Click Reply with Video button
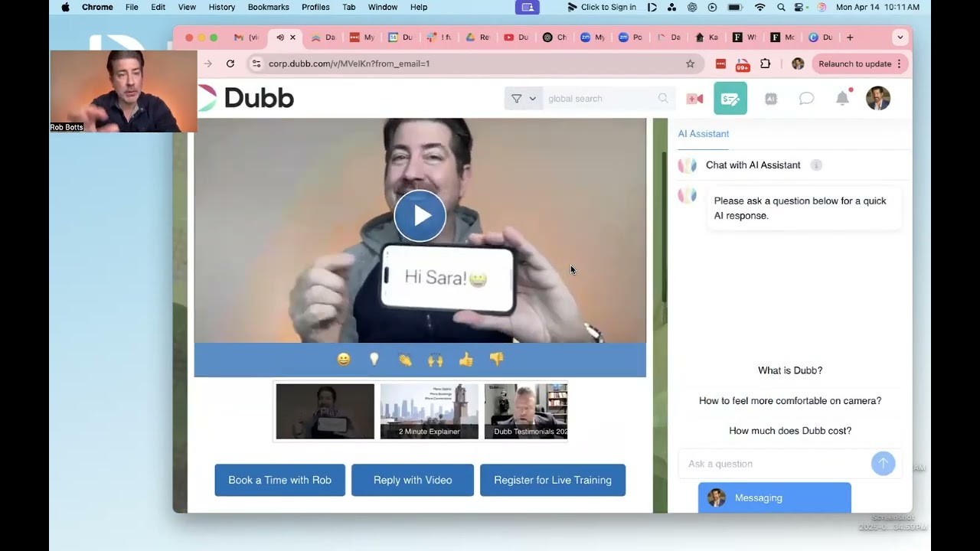 tap(413, 480)
